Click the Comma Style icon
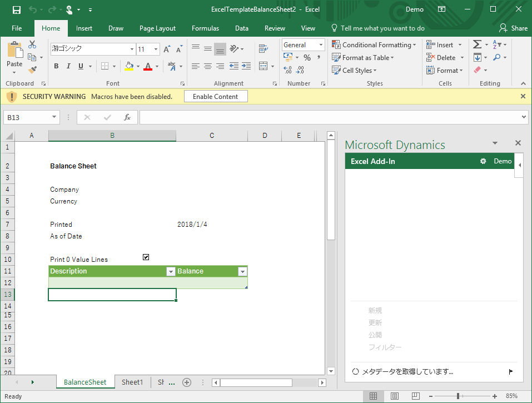Image resolution: width=532 pixels, height=403 pixels. tap(319, 58)
